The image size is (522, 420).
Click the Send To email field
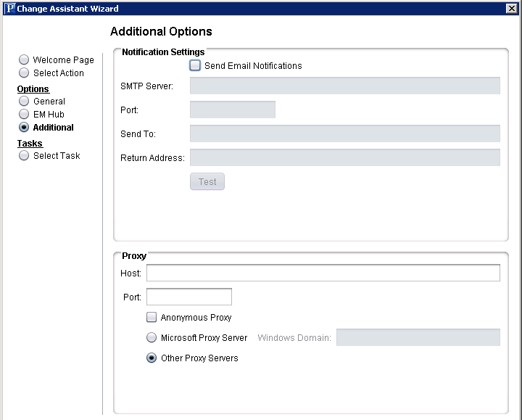click(344, 133)
